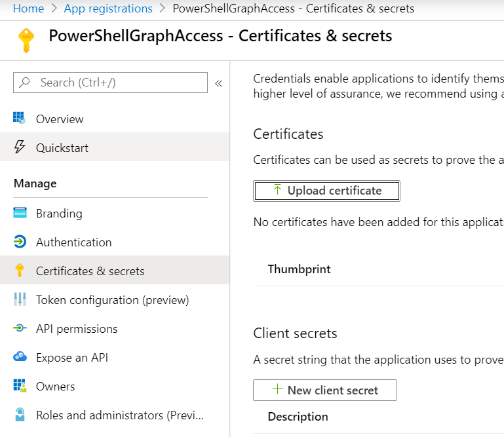The width and height of the screenshot is (504, 437).
Task: Click the Manage section label
Action: click(35, 183)
